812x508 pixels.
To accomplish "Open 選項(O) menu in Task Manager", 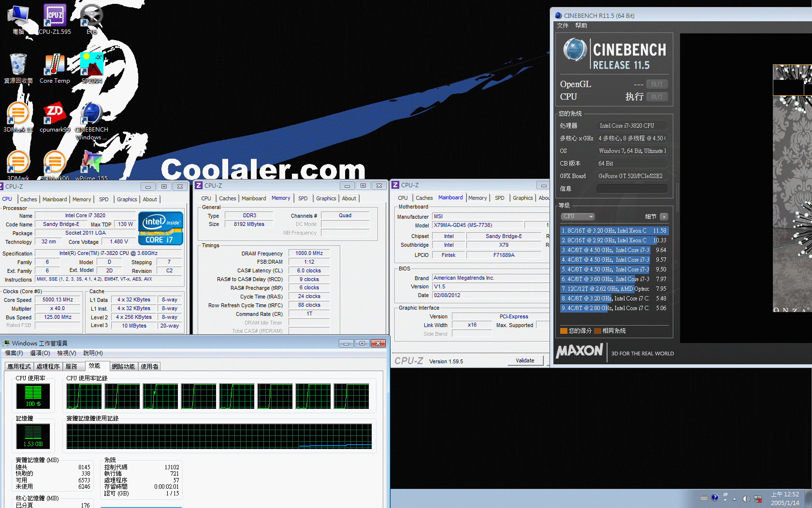I will [40, 353].
